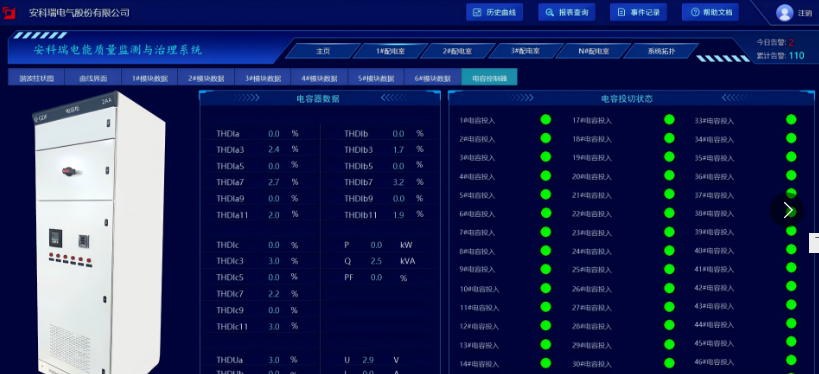Switch to 3#配电室 distribution room

(x=525, y=51)
